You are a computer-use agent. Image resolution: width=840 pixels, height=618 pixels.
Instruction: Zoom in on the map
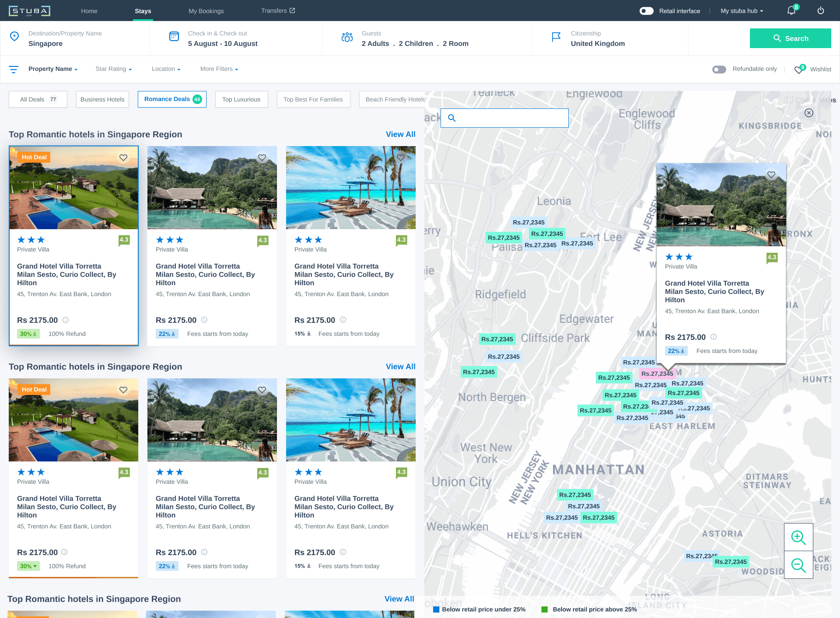(798, 537)
